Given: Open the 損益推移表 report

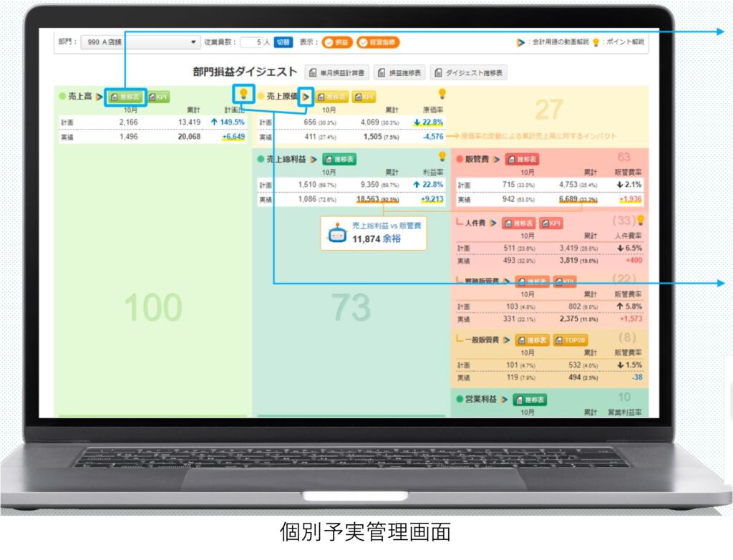Looking at the screenshot, I should tap(399, 72).
